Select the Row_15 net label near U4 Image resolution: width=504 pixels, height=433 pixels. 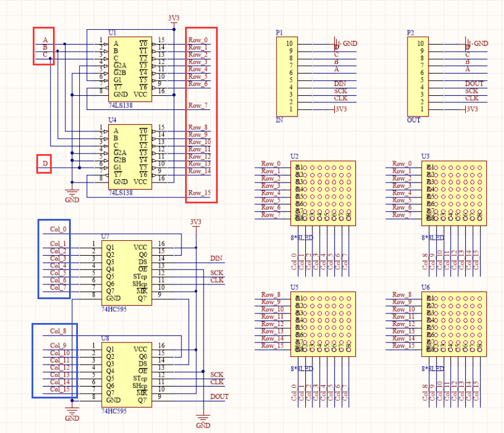coord(198,193)
